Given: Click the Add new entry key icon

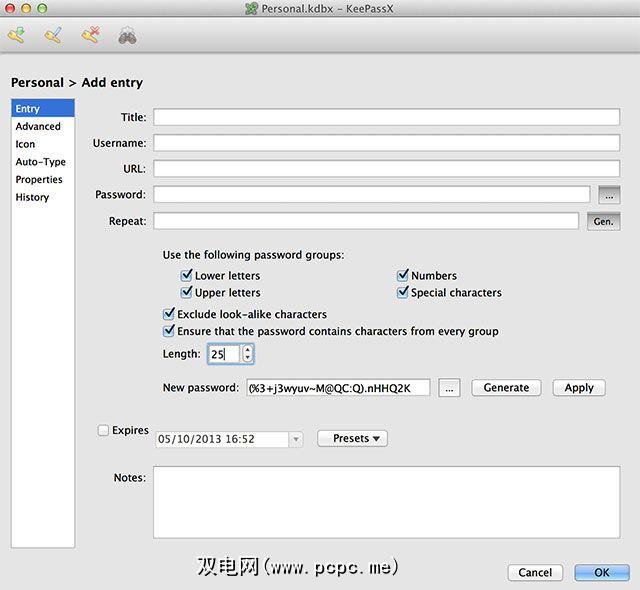Looking at the screenshot, I should [16, 37].
